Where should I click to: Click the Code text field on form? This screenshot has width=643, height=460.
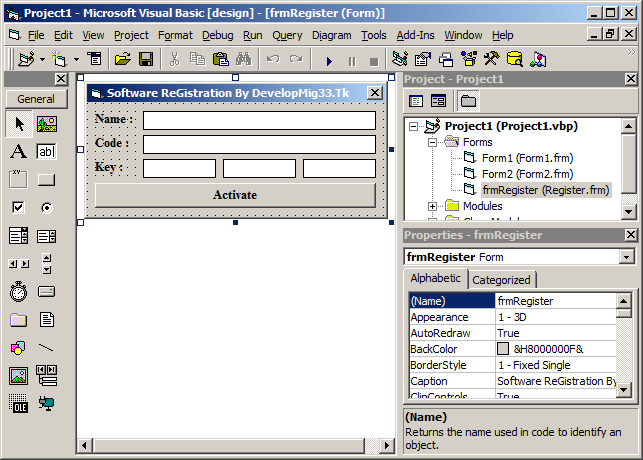point(259,145)
